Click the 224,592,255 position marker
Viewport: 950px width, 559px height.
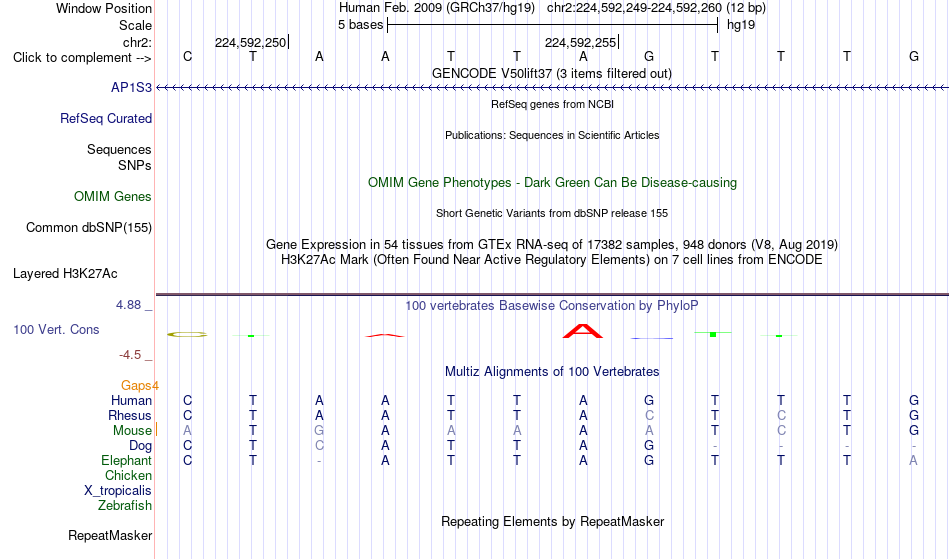pos(580,42)
